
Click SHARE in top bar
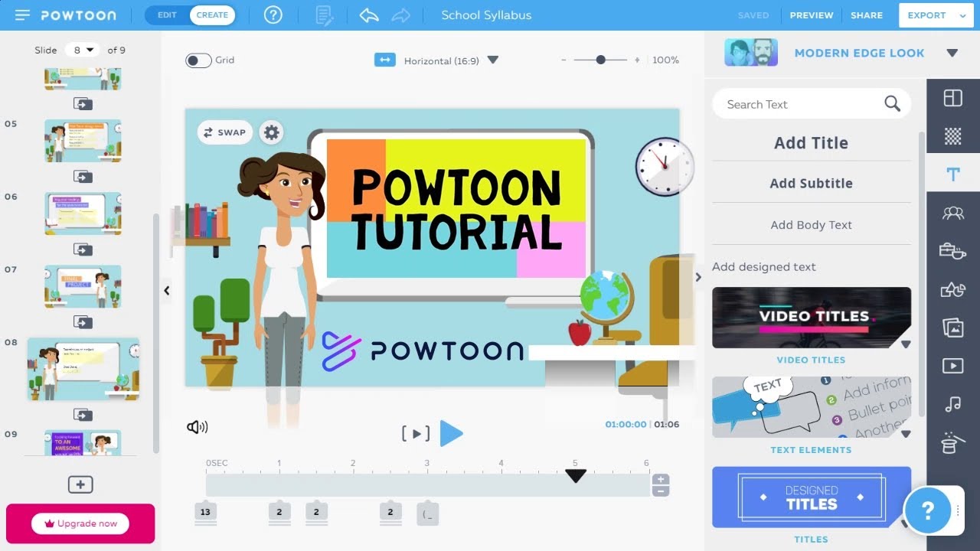867,15
